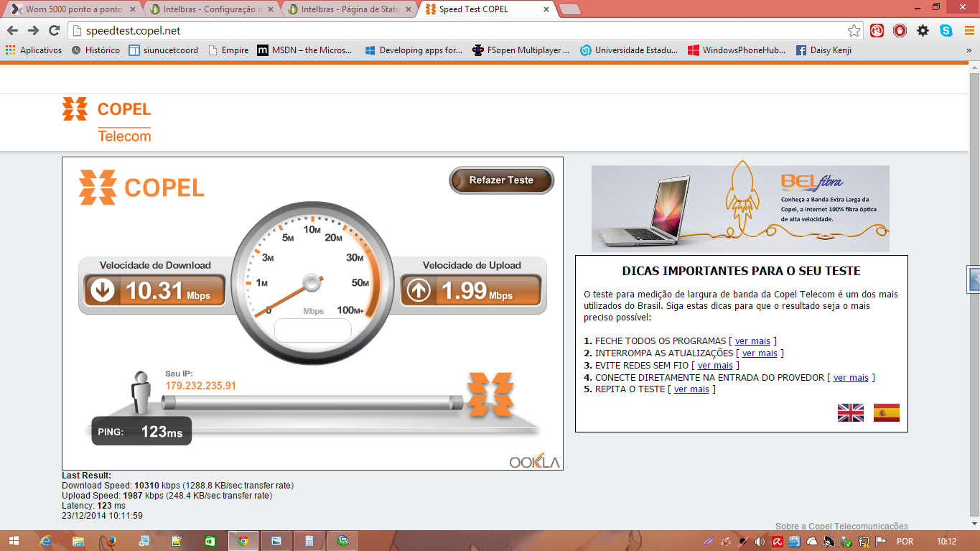Switch to Spanish with the Spain flag
This screenshot has height=551, width=980.
887,412
